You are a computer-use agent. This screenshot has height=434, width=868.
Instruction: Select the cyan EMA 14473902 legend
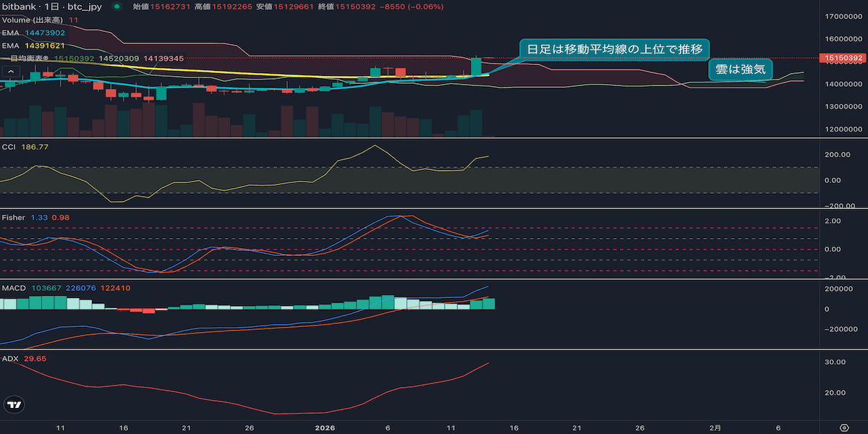point(34,33)
